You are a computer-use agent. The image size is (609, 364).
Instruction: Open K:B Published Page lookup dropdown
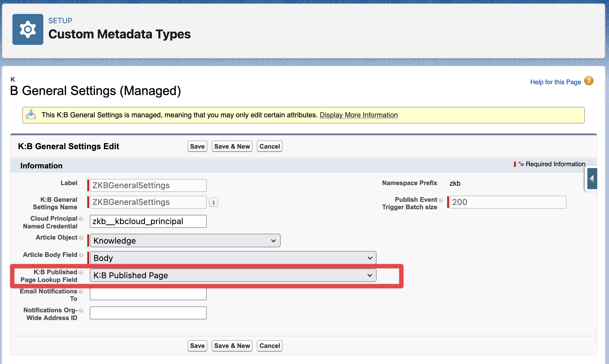(233, 275)
